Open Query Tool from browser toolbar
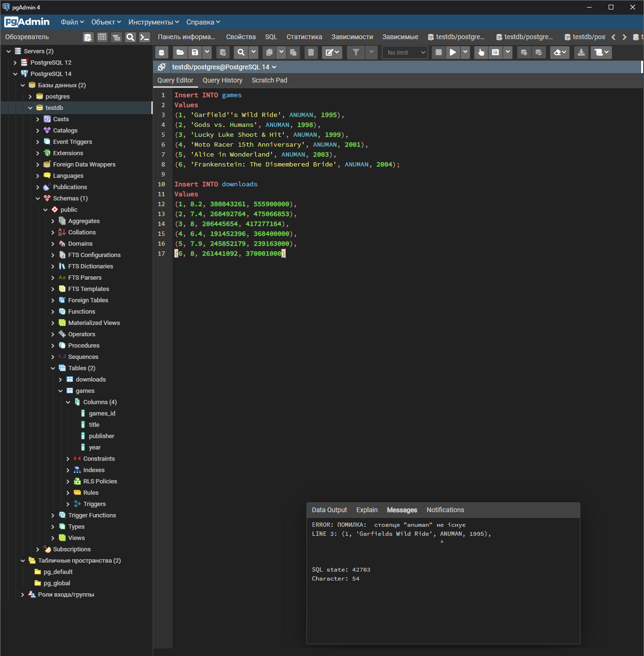The width and height of the screenshot is (644, 656). (88, 37)
